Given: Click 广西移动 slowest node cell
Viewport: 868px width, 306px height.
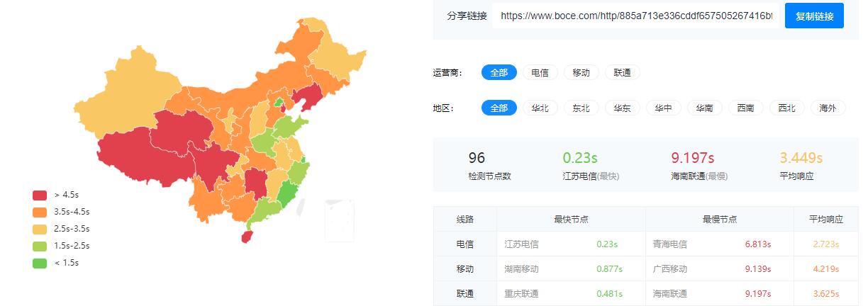Looking at the screenshot, I should point(670,269).
